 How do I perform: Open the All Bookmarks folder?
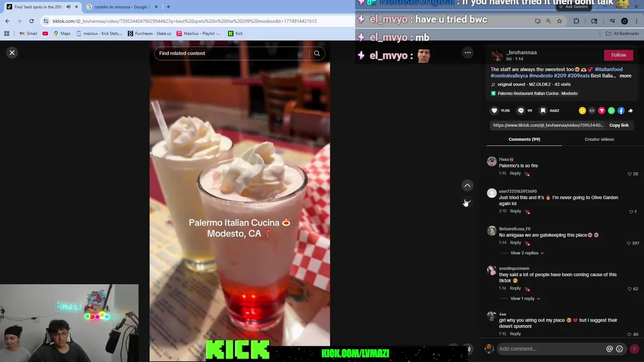point(622,34)
